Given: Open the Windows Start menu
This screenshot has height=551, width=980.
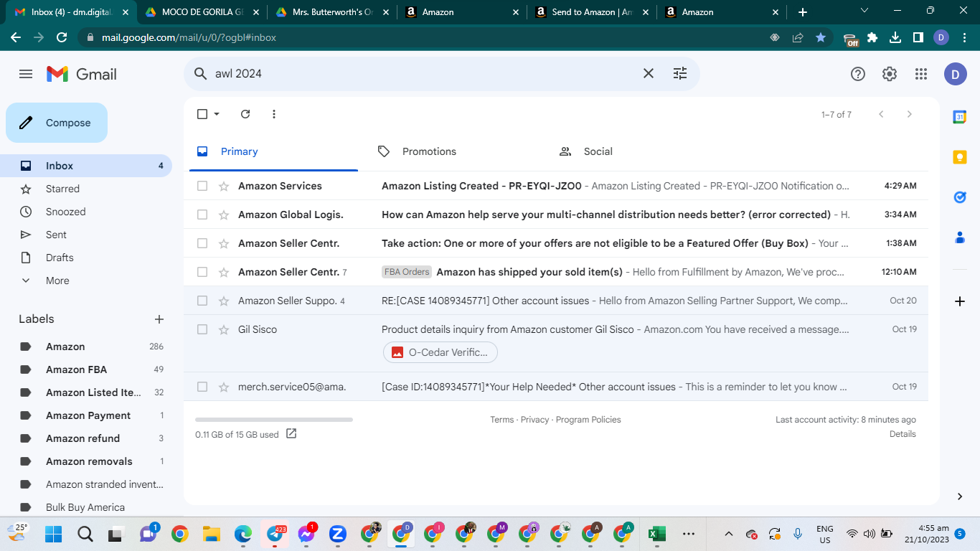Looking at the screenshot, I should pos(54,534).
